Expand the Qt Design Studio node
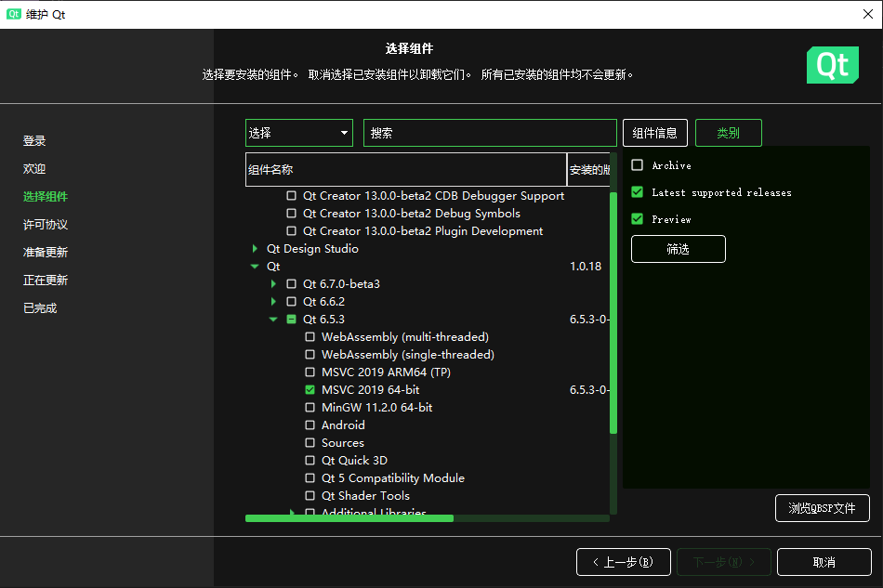 point(255,249)
